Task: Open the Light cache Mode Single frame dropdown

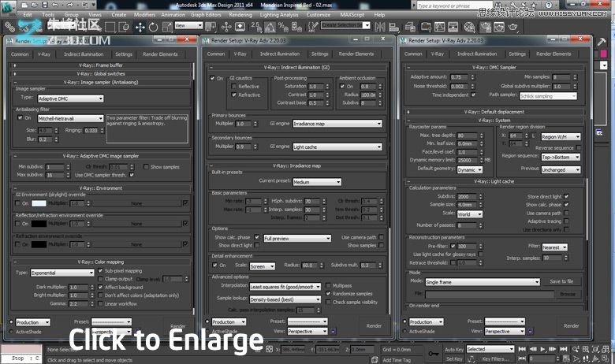Action: click(x=483, y=282)
